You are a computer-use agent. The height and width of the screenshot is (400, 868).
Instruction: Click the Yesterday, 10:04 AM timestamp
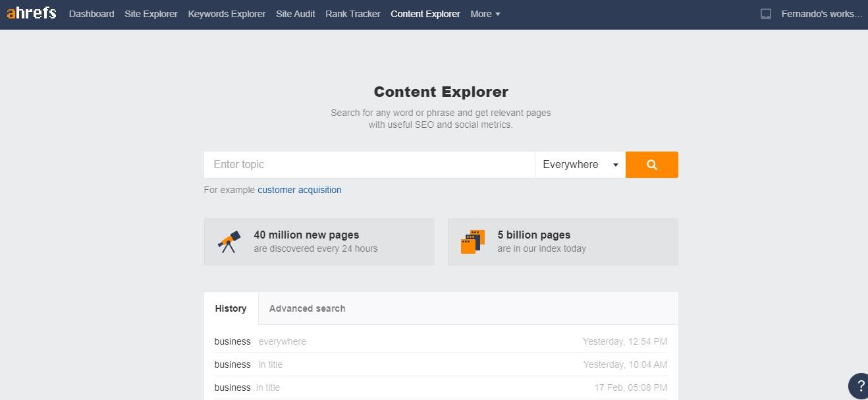pos(625,364)
